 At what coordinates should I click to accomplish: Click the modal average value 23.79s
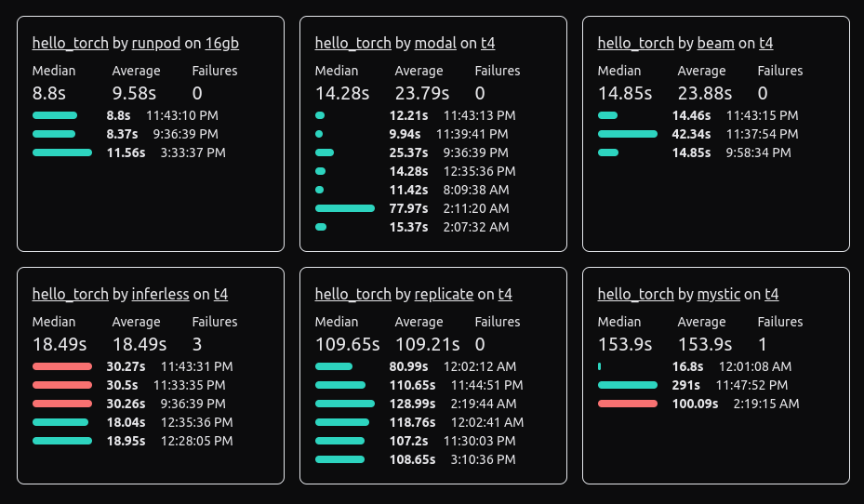coord(422,93)
